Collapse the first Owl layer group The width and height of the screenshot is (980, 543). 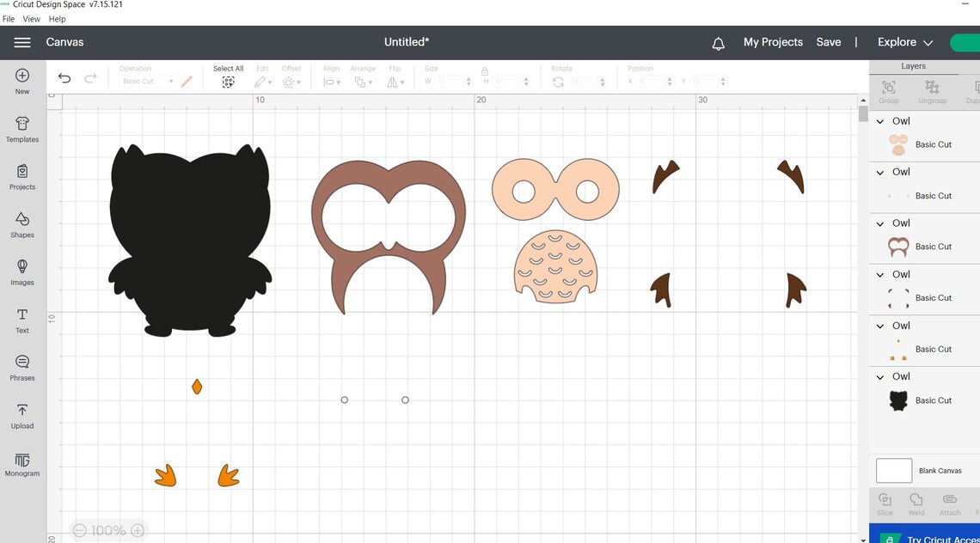(879, 121)
